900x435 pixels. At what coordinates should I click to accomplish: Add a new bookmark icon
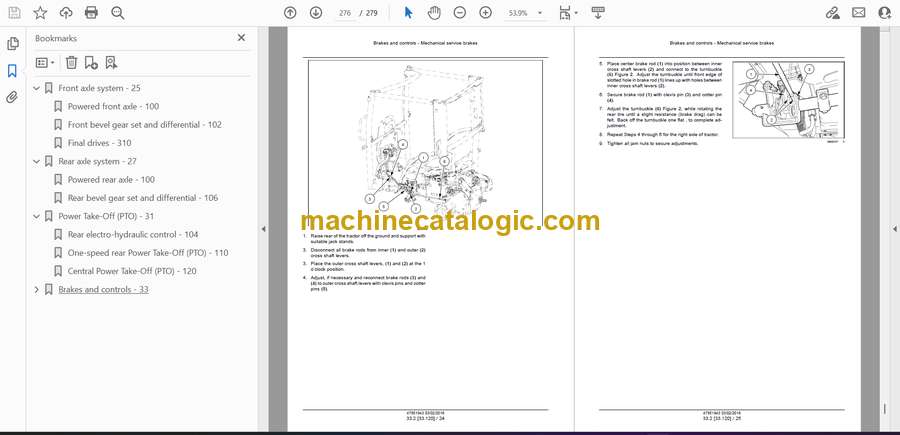tap(91, 63)
